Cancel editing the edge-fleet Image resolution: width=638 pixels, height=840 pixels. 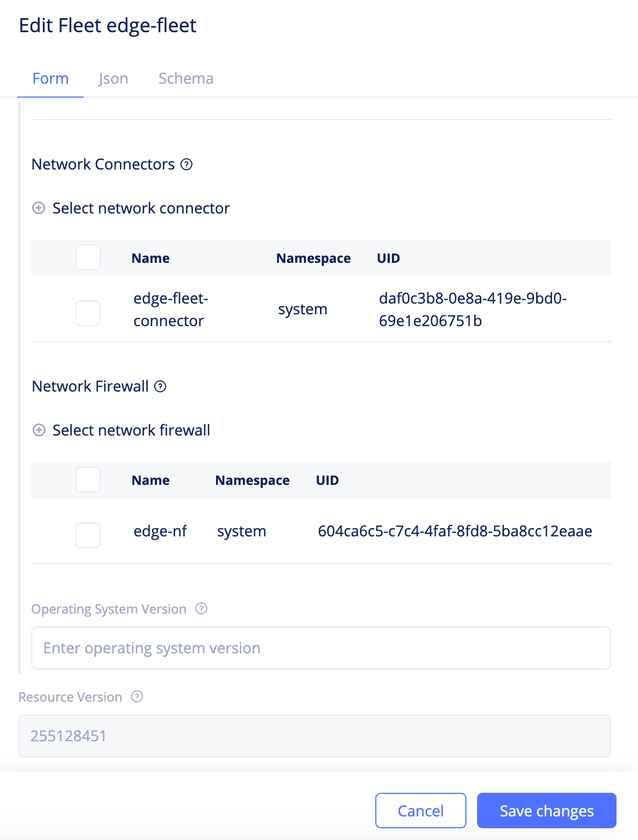coord(420,810)
